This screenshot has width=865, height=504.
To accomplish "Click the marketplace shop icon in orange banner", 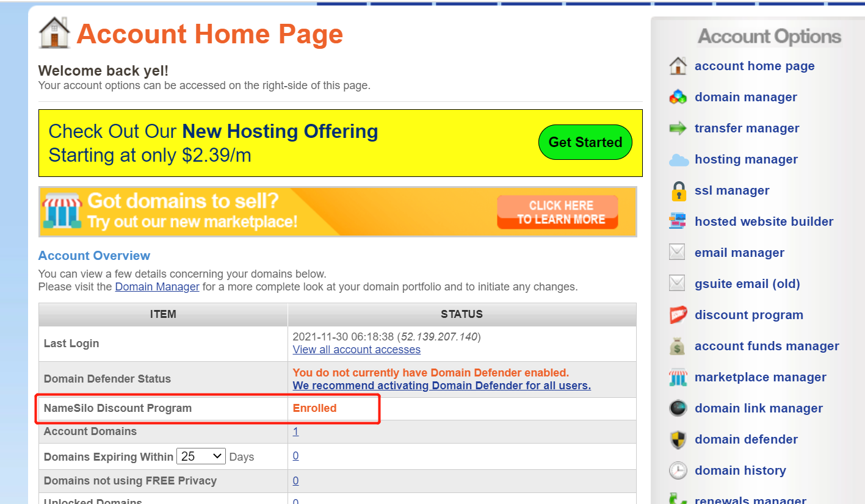I will coord(62,212).
